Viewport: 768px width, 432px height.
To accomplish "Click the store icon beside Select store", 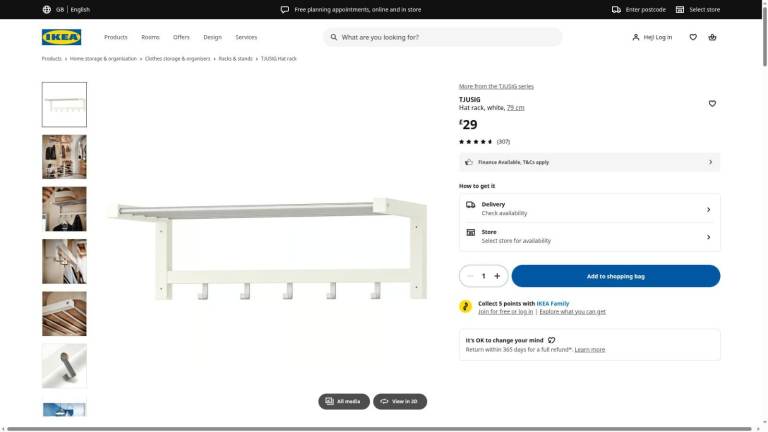I will (680, 9).
